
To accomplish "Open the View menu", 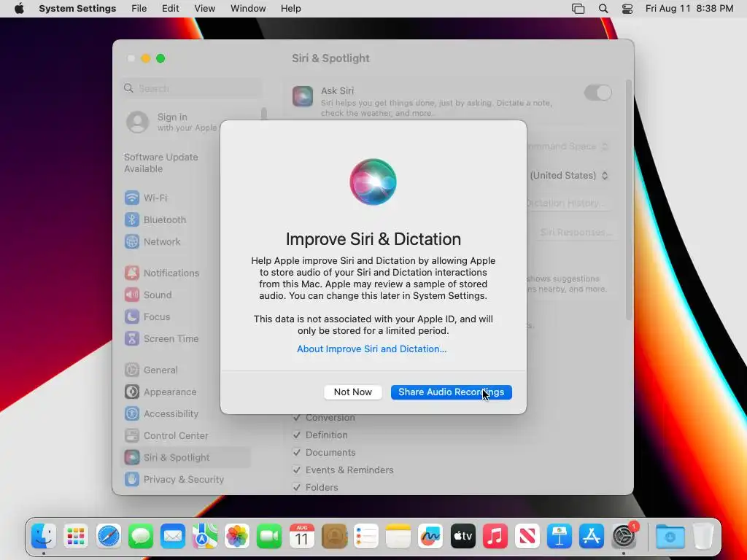I will (x=205, y=9).
